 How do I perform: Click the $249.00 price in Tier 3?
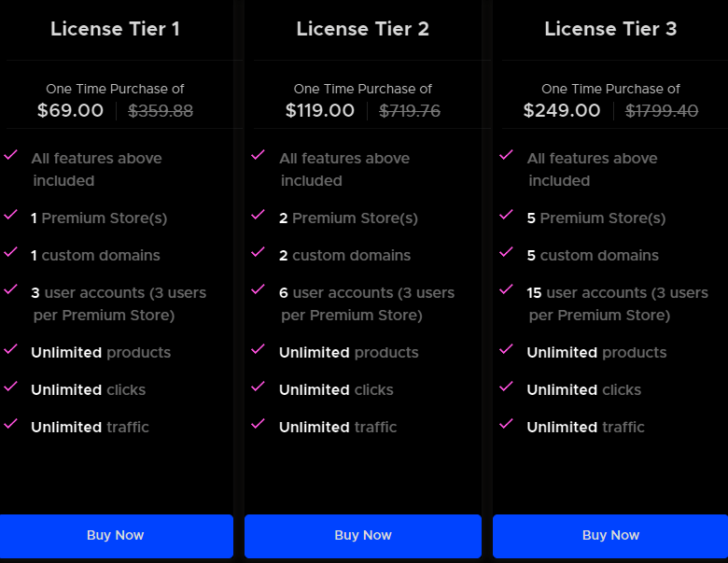pos(562,111)
